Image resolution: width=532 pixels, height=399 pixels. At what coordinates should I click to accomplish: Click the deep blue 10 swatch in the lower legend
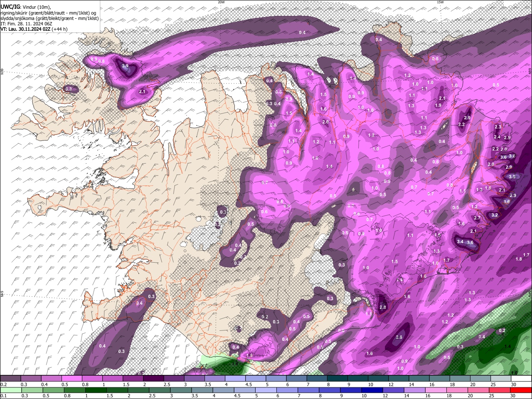click(x=371, y=390)
